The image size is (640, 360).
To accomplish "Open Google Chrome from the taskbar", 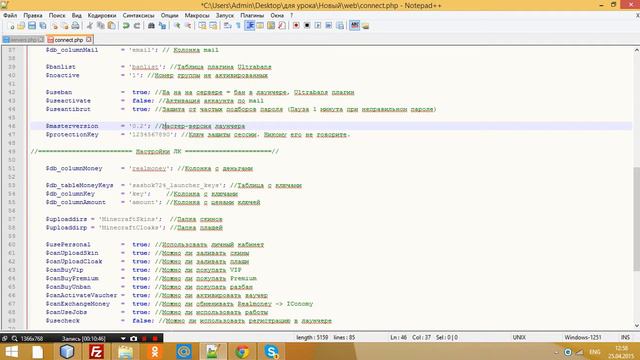I will tap(242, 352).
